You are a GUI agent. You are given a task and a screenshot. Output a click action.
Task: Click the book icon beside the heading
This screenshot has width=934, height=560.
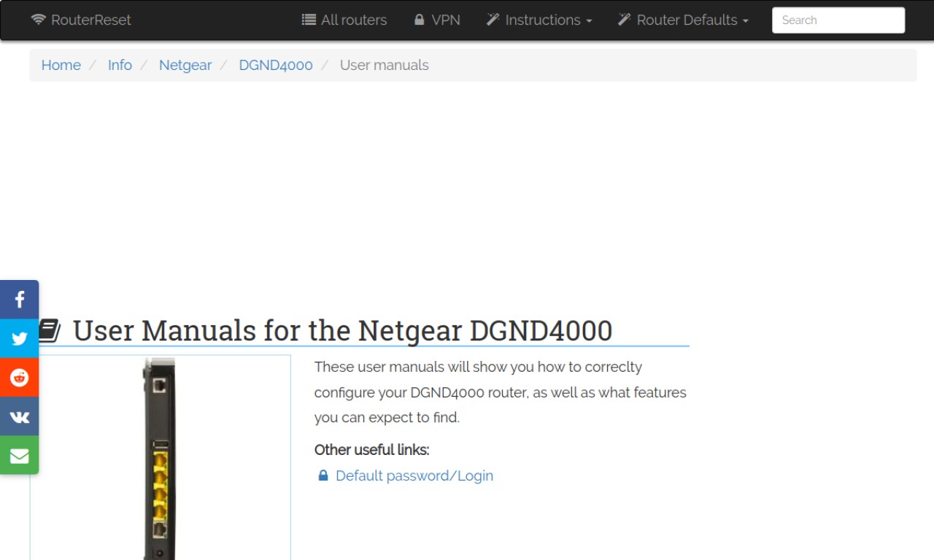click(49, 331)
